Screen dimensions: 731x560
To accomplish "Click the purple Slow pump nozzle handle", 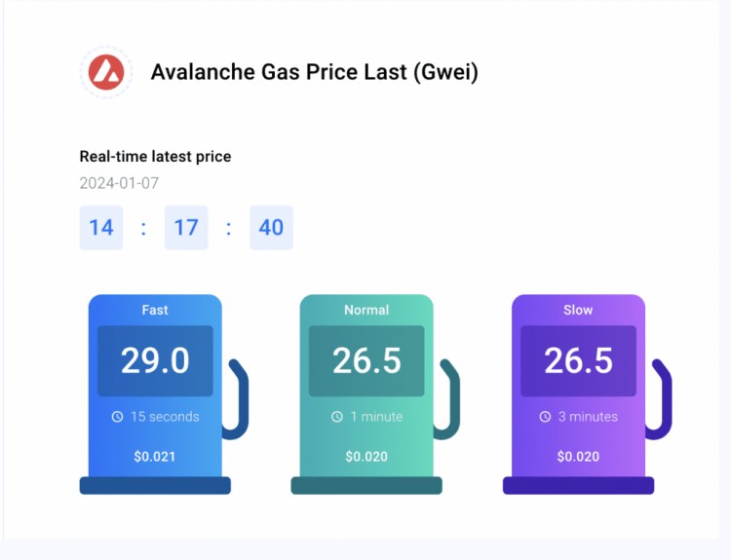I will 659,398.
